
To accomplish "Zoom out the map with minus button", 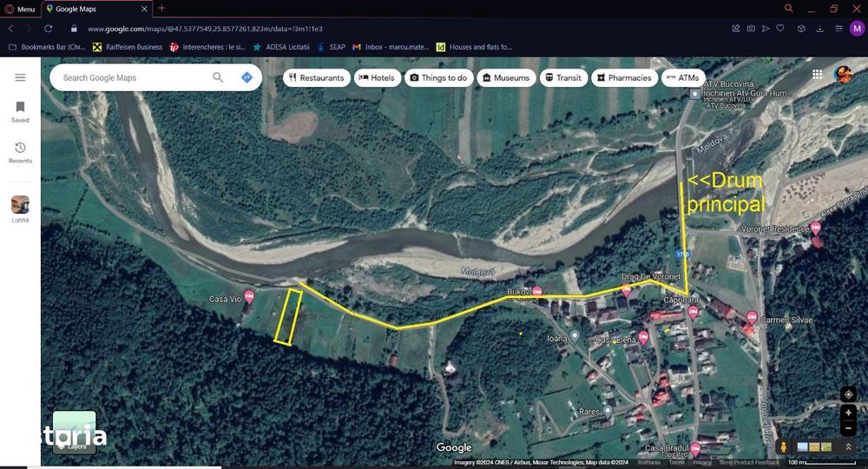I will point(848,428).
